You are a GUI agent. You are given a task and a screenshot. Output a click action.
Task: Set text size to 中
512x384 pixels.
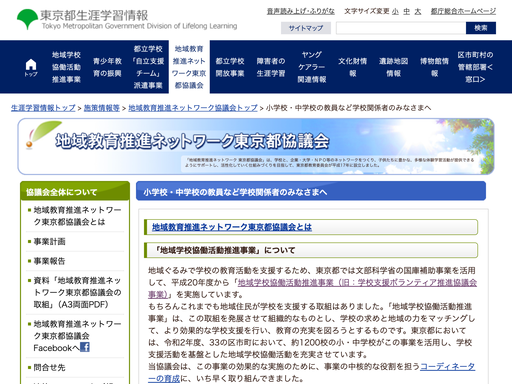click(407, 11)
